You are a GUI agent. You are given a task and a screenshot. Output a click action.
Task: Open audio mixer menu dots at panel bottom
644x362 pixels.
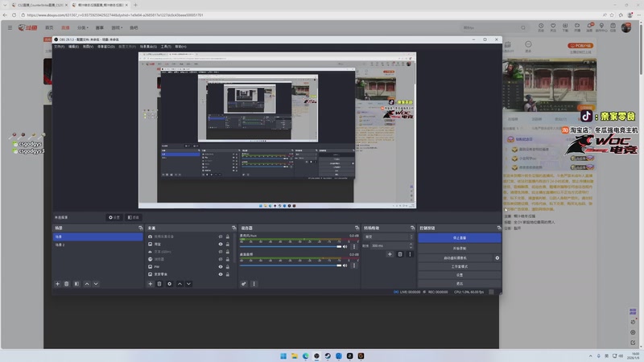click(254, 284)
